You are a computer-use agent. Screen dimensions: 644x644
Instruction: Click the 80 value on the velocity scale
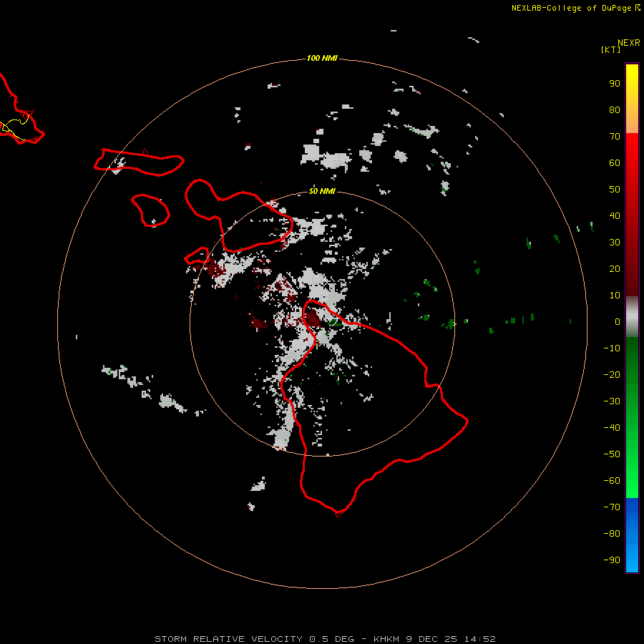pyautogui.click(x=615, y=109)
